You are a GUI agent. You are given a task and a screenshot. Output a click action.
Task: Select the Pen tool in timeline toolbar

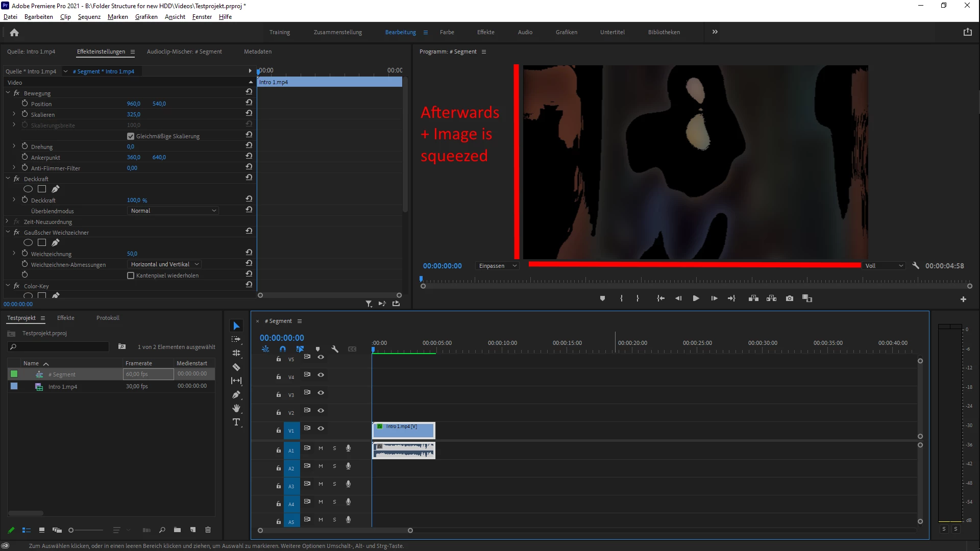coord(236,394)
